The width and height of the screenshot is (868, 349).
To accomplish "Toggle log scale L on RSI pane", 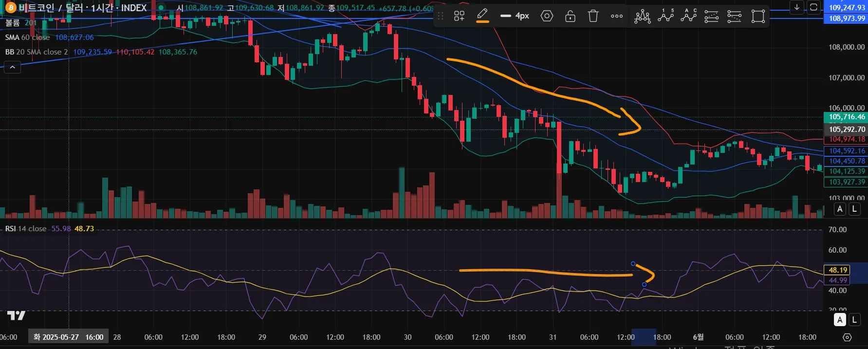I will pyautogui.click(x=854, y=320).
